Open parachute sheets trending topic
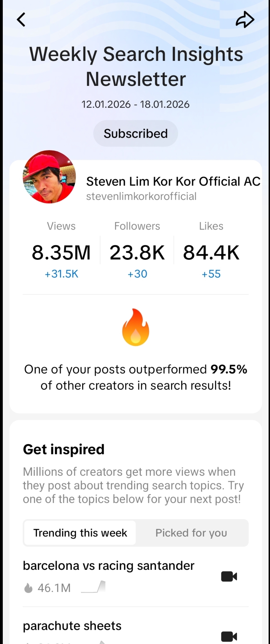 point(72,626)
